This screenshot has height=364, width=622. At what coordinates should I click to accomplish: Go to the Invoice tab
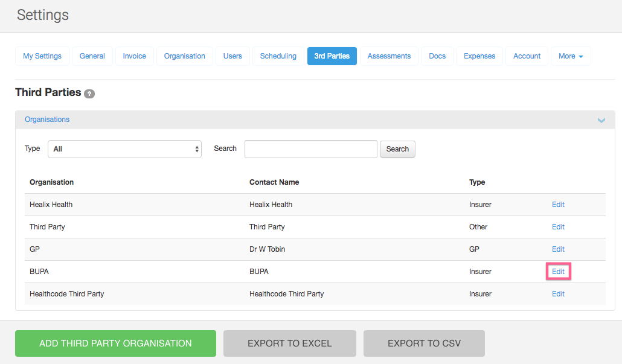[x=134, y=56]
